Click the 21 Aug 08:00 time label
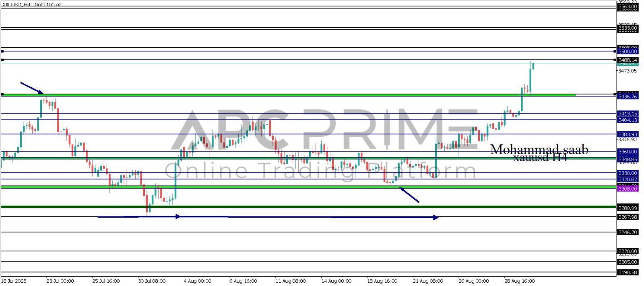 point(427,281)
